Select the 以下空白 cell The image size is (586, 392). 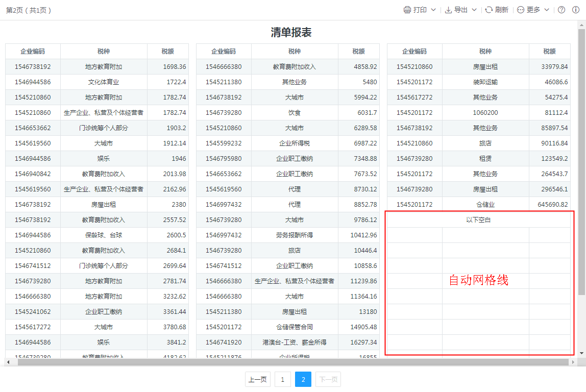click(x=478, y=220)
